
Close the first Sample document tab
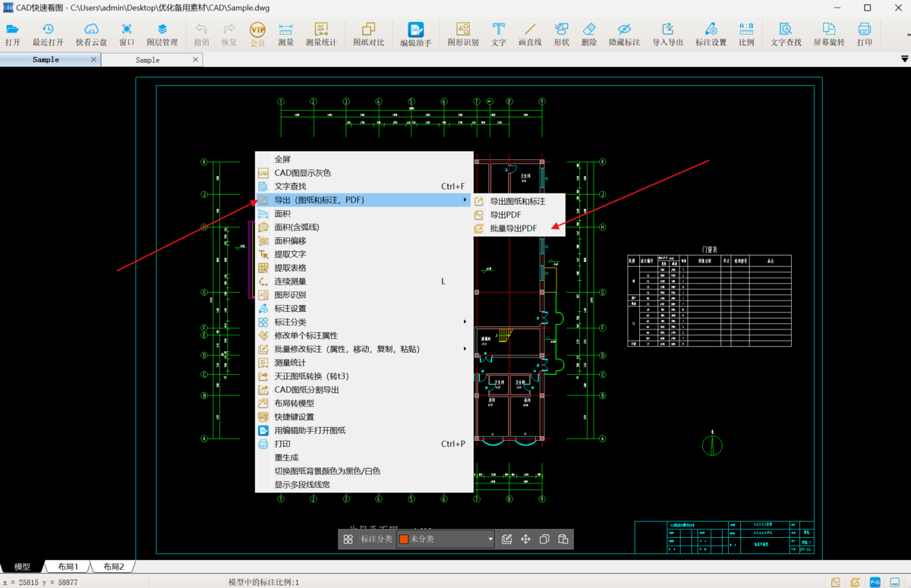[x=93, y=59]
